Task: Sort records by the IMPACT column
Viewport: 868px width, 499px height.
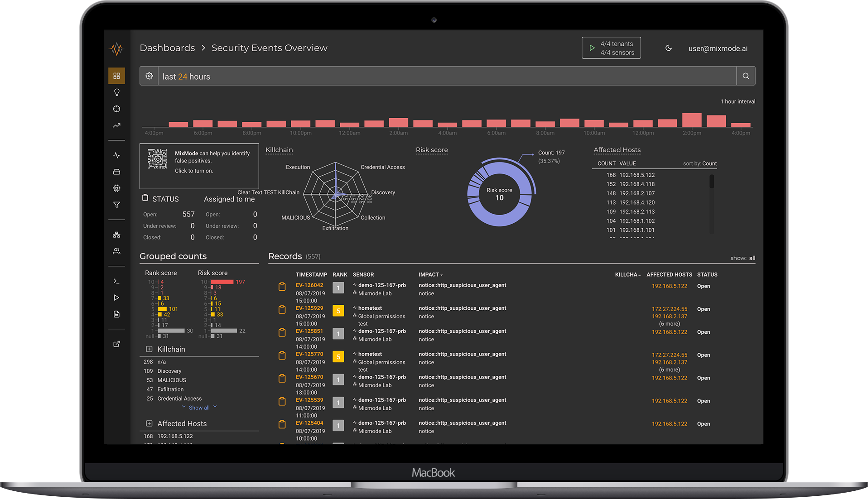Action: (430, 274)
